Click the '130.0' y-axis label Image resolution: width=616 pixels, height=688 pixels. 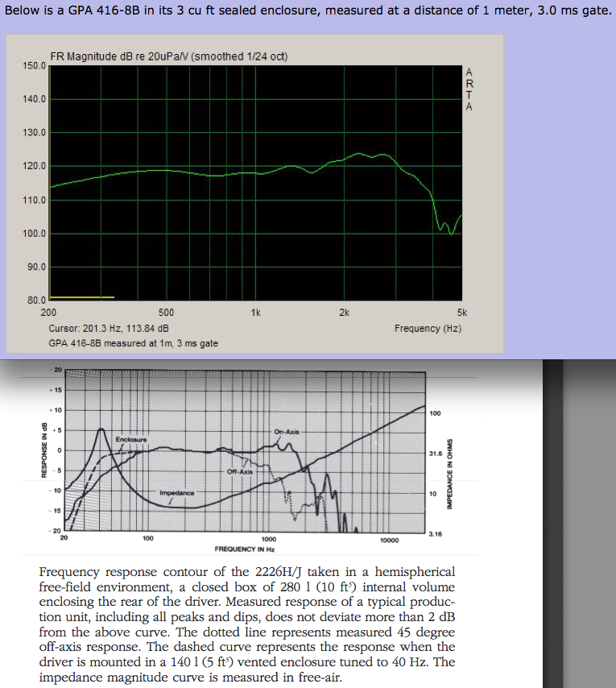click(34, 132)
